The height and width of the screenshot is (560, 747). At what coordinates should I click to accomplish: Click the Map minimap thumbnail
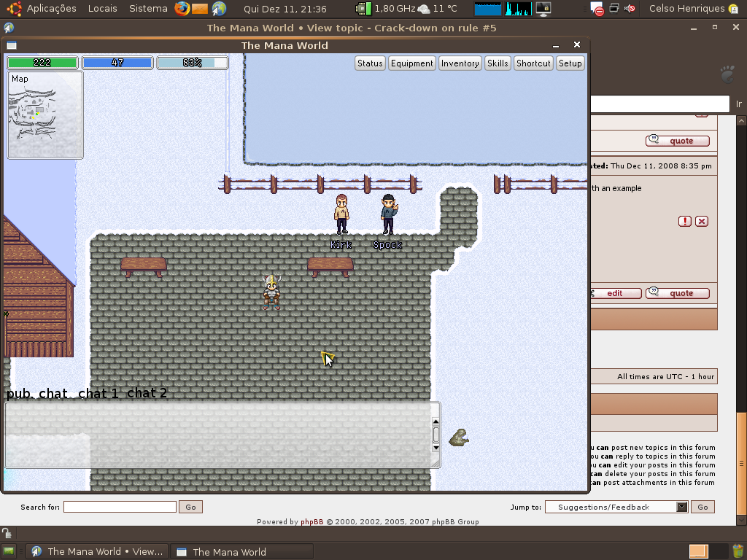[45, 115]
